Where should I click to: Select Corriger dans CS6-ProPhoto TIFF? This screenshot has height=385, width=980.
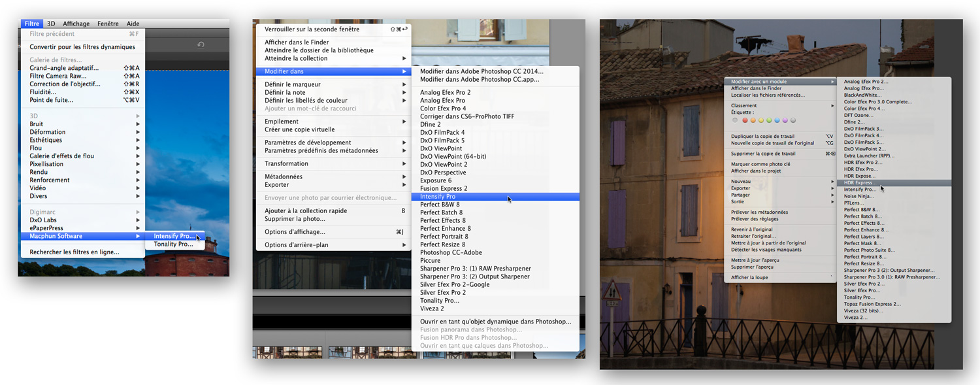click(495, 116)
